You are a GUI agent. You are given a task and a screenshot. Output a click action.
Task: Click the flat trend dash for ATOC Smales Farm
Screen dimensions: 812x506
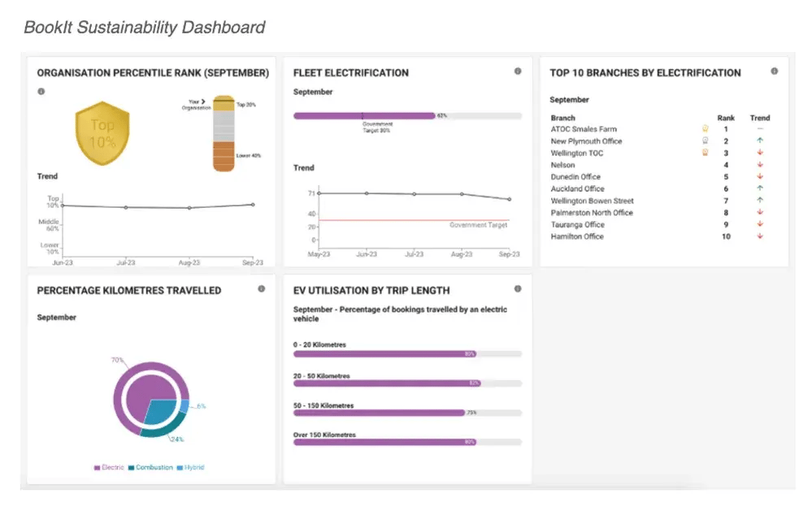pos(760,129)
